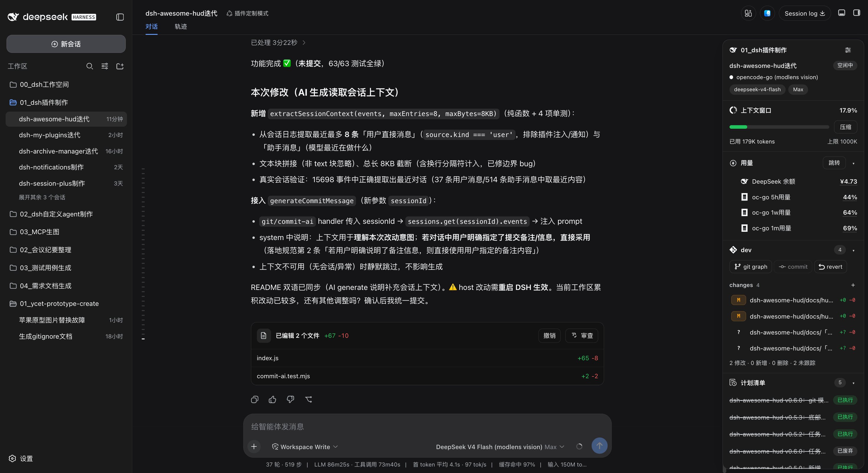Open commit-ai.test.mjs in edited files
The height and width of the screenshot is (473, 868).
pyautogui.click(x=427, y=376)
